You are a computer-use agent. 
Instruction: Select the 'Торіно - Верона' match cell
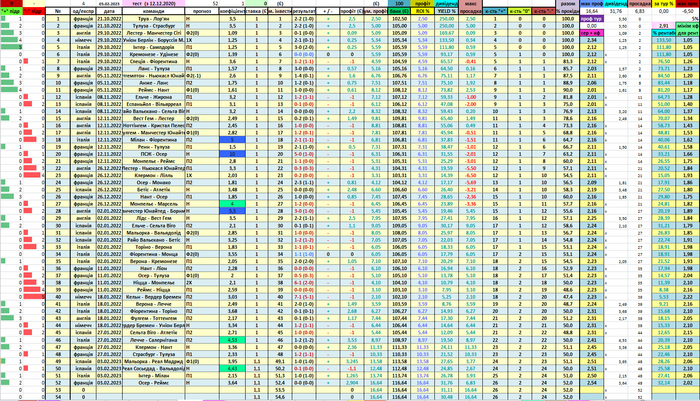(154, 247)
